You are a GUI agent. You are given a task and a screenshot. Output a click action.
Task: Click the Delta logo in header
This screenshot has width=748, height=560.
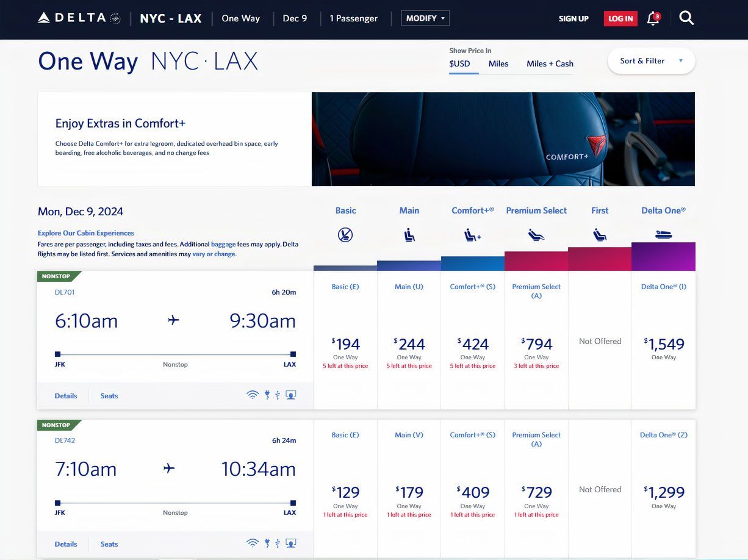[79, 18]
